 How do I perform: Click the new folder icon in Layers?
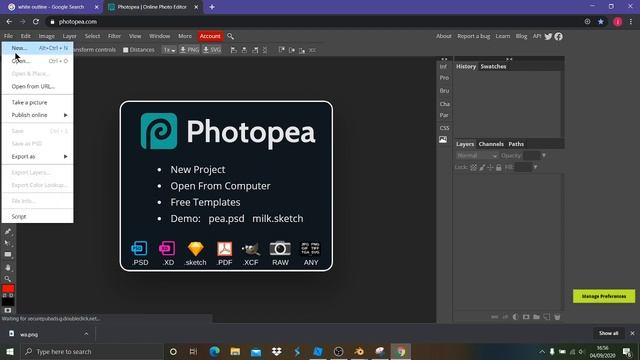(536, 317)
